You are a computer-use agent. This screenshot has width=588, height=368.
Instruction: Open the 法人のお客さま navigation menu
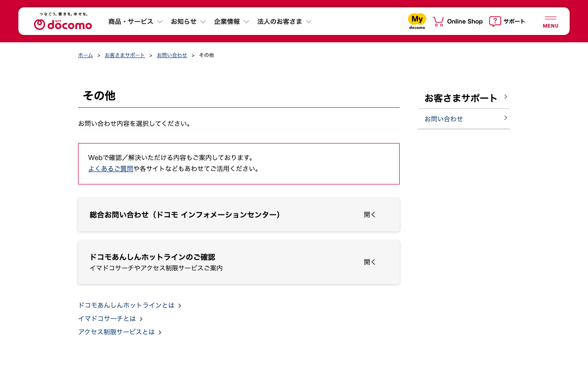[284, 22]
